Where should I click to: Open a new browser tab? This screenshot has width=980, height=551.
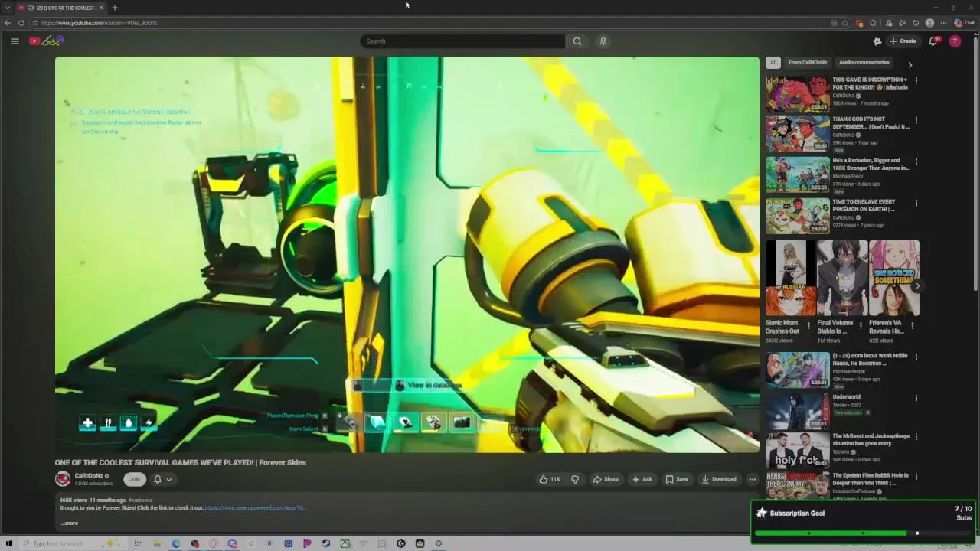[x=114, y=8]
